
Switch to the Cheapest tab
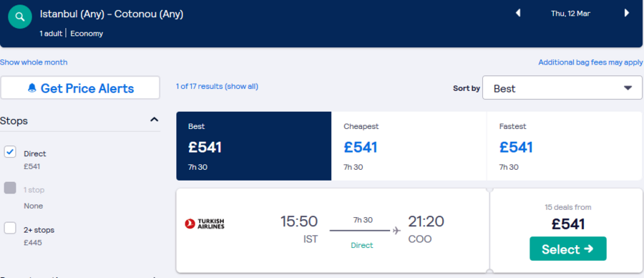coord(409,146)
